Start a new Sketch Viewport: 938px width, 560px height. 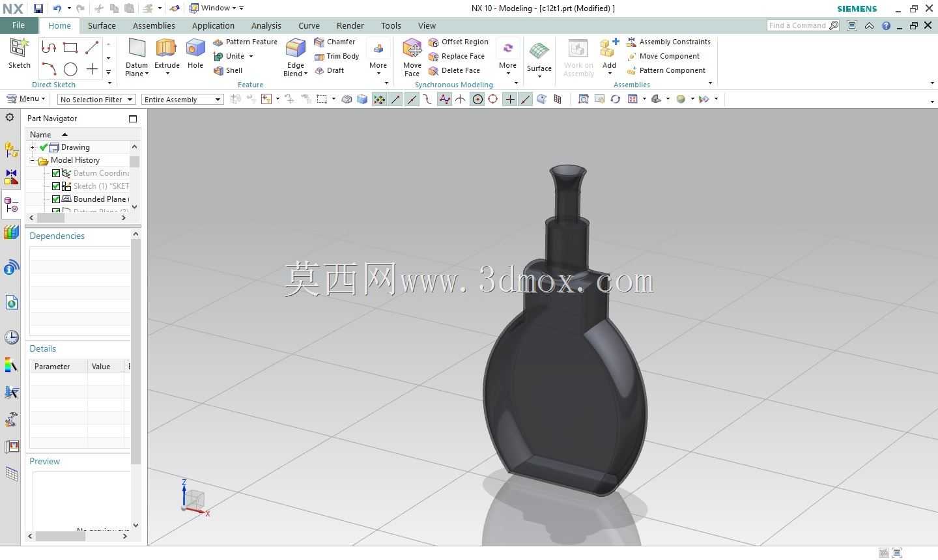click(20, 53)
